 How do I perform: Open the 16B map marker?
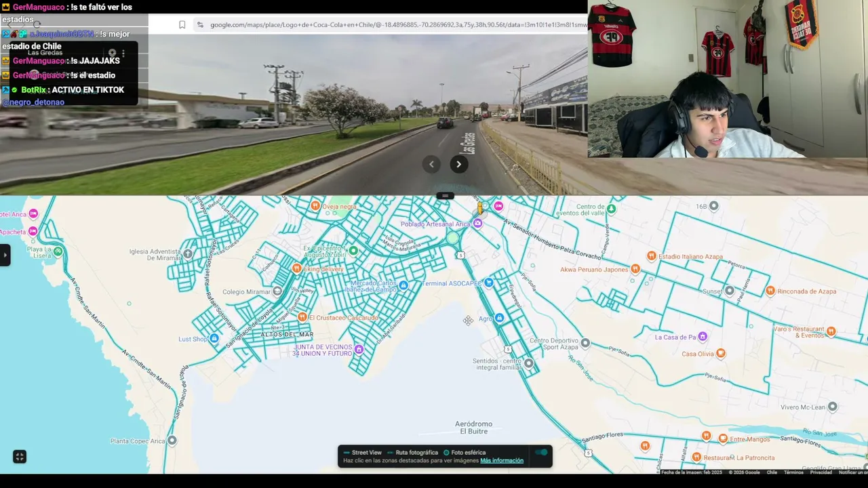(713, 206)
